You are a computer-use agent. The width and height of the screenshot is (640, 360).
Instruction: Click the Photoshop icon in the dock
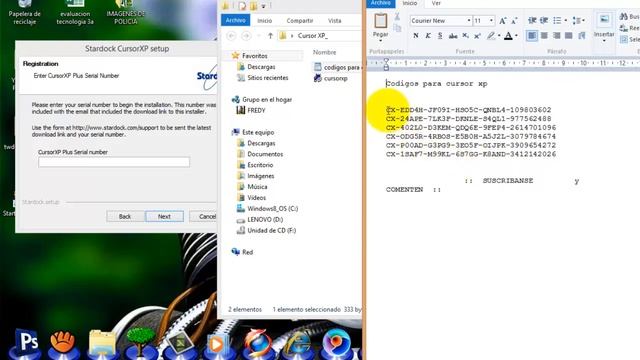click(27, 342)
